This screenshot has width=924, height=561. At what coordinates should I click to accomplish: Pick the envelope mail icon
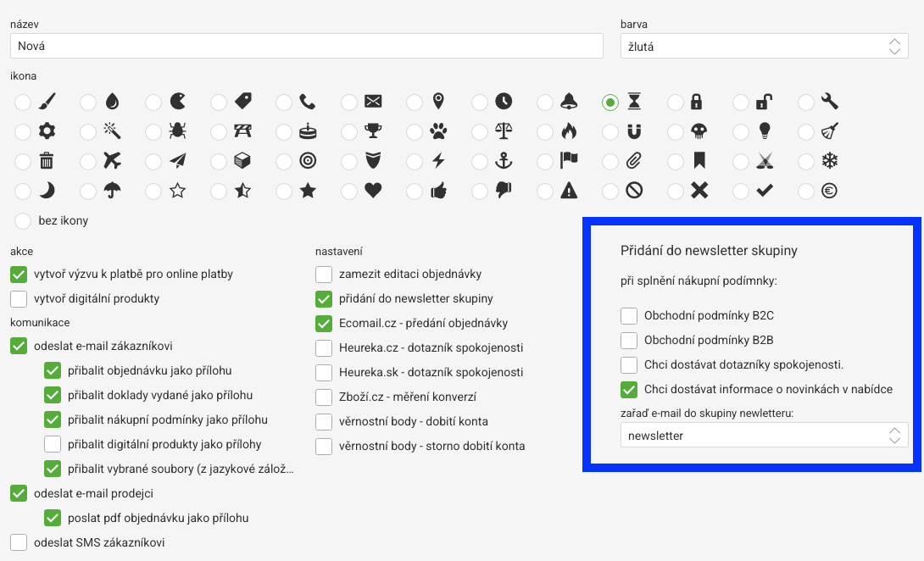pyautogui.click(x=349, y=103)
